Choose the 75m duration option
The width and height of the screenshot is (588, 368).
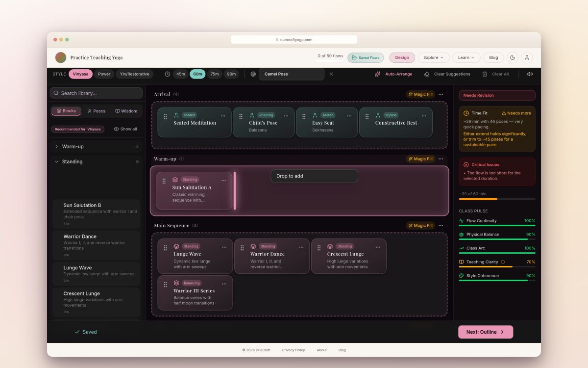214,74
